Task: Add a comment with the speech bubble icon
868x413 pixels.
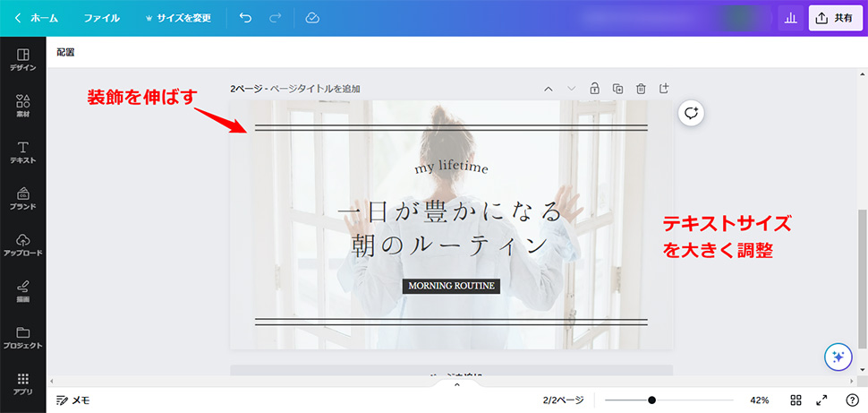Action: point(691,113)
